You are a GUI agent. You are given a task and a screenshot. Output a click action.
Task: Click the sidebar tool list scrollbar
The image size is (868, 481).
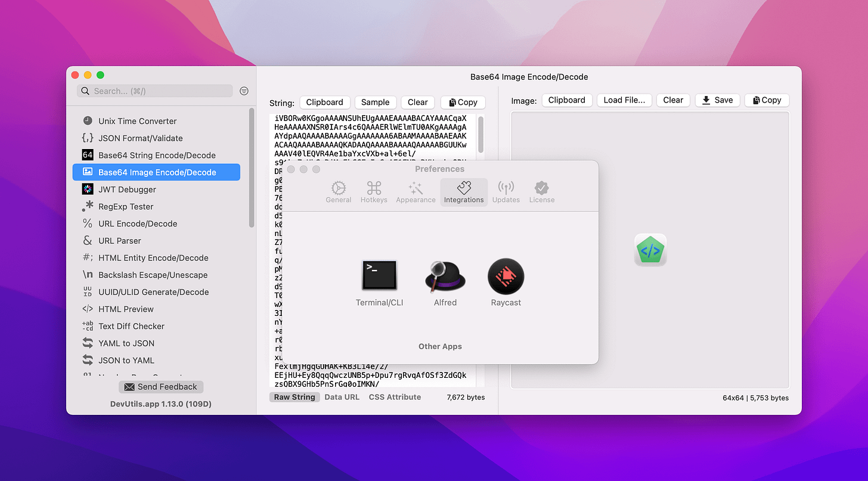tap(252, 167)
